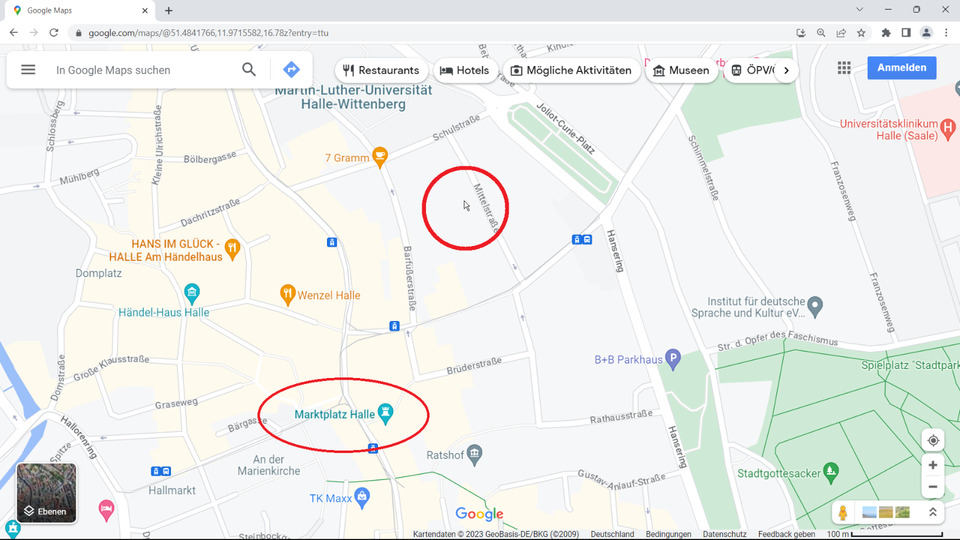This screenshot has height=540, width=960.
Task: Click the B+B Parkhaus parking marker
Action: (673, 359)
